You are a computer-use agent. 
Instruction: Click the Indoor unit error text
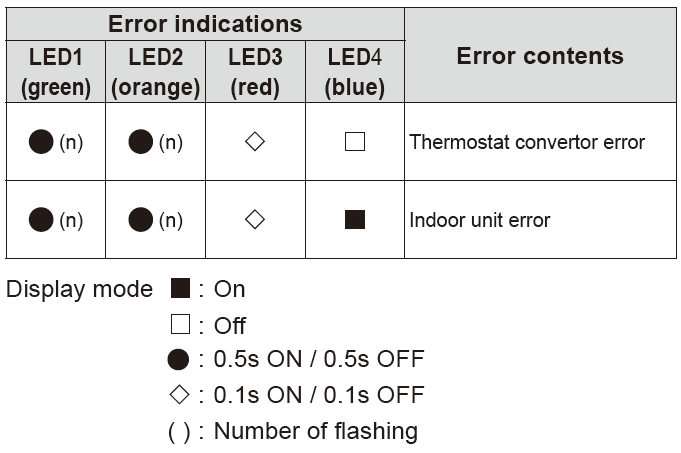(480, 220)
